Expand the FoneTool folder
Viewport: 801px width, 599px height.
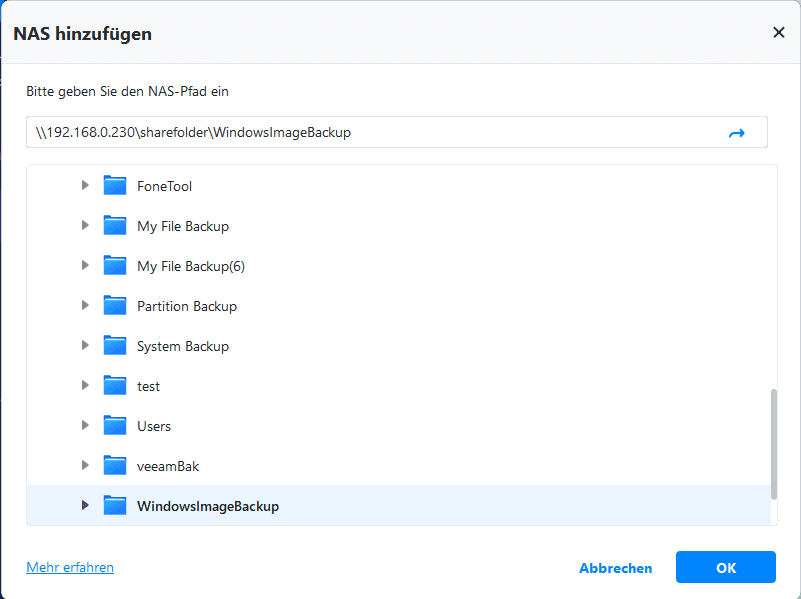click(85, 185)
